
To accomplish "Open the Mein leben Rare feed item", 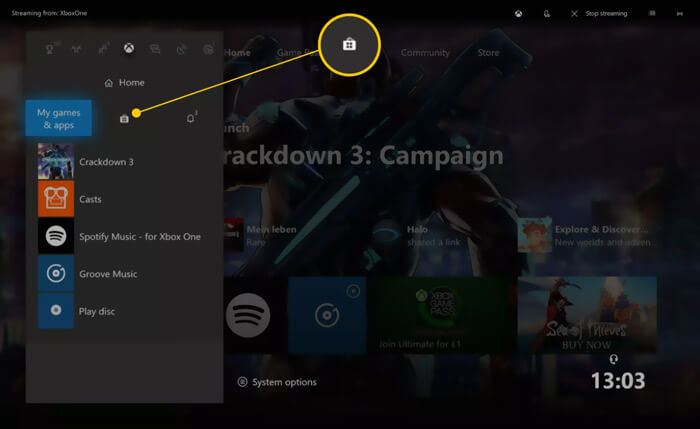I will [x=261, y=236].
